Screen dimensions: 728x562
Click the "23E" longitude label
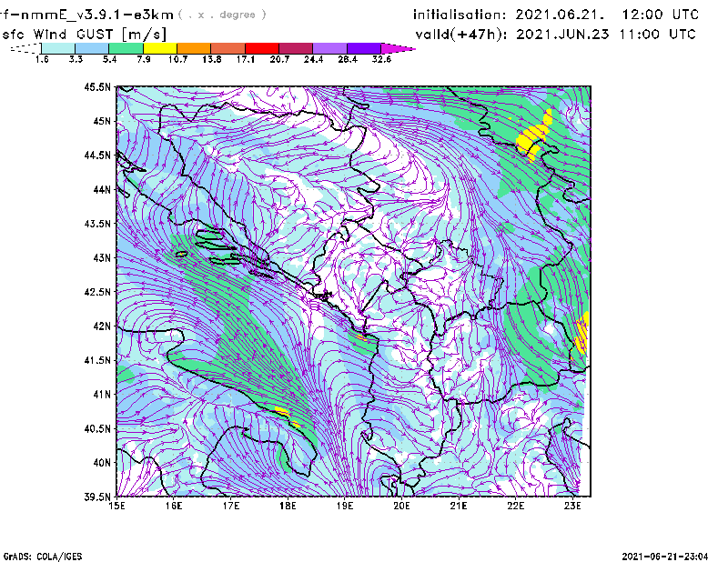[572, 506]
